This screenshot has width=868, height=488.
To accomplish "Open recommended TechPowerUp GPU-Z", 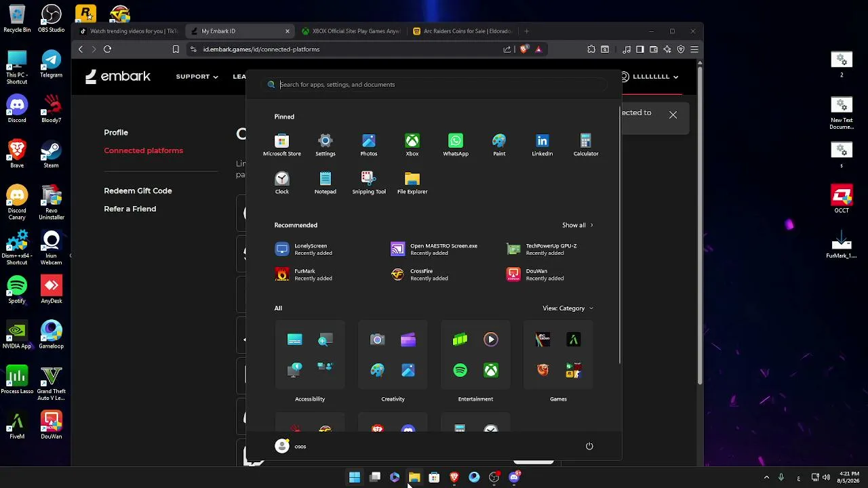I will click(x=542, y=249).
